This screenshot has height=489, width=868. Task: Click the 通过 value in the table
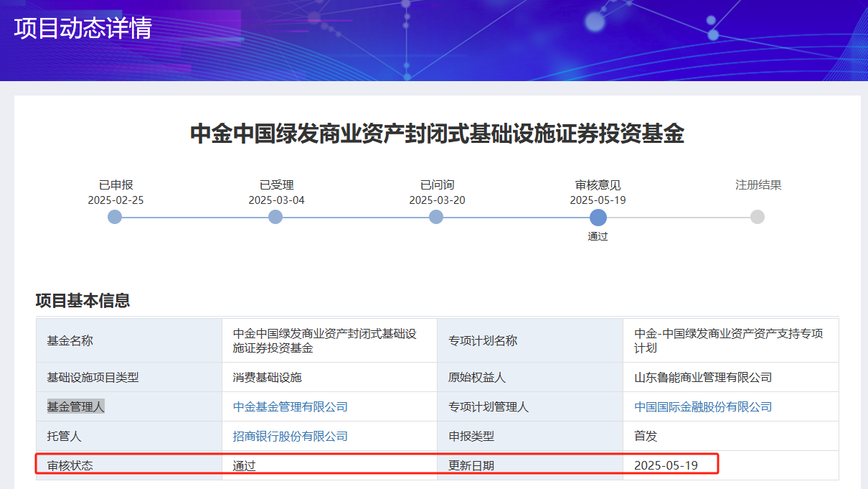pos(245,465)
